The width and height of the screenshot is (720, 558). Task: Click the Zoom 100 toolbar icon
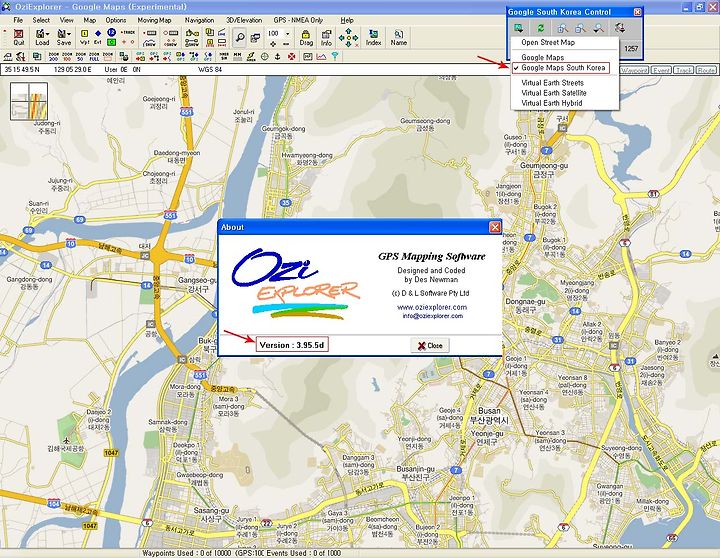coord(67,56)
